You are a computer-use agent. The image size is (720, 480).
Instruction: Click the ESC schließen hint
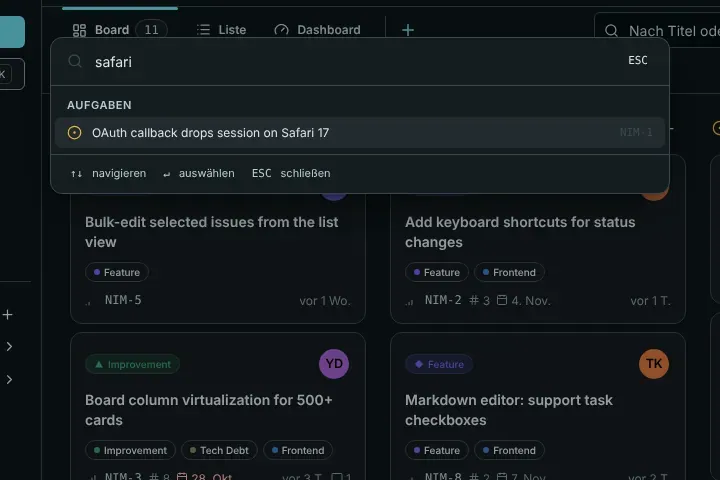(291, 174)
